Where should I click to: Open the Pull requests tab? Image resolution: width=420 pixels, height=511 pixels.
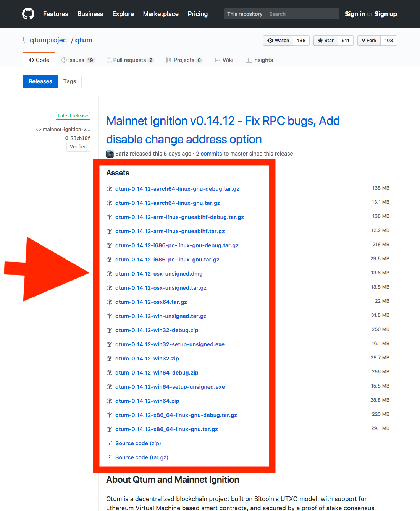[130, 60]
